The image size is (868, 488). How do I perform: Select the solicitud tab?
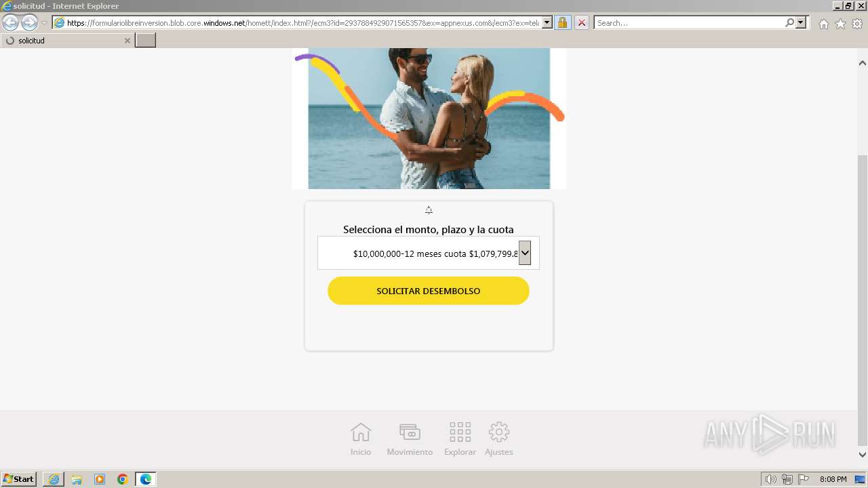tap(67, 41)
